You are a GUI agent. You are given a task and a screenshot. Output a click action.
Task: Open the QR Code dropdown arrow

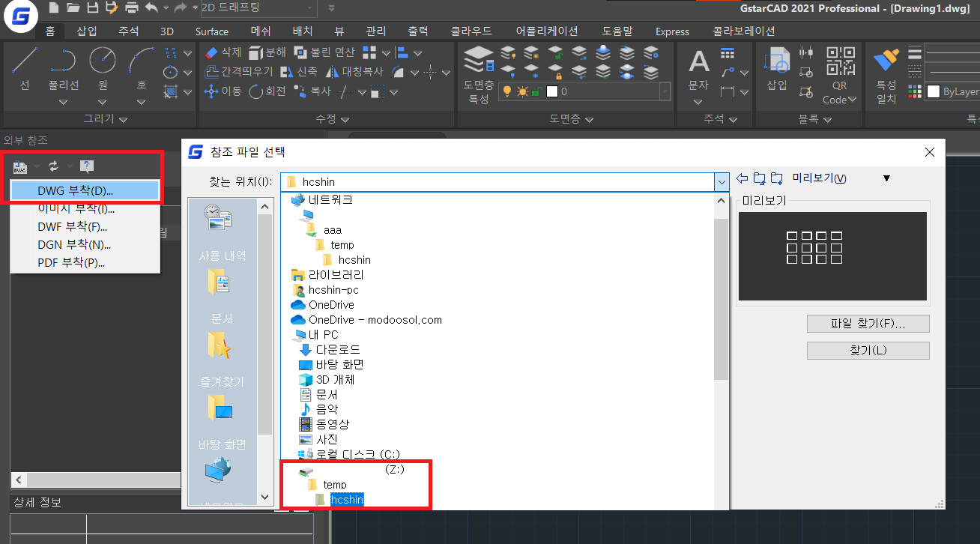(x=853, y=100)
